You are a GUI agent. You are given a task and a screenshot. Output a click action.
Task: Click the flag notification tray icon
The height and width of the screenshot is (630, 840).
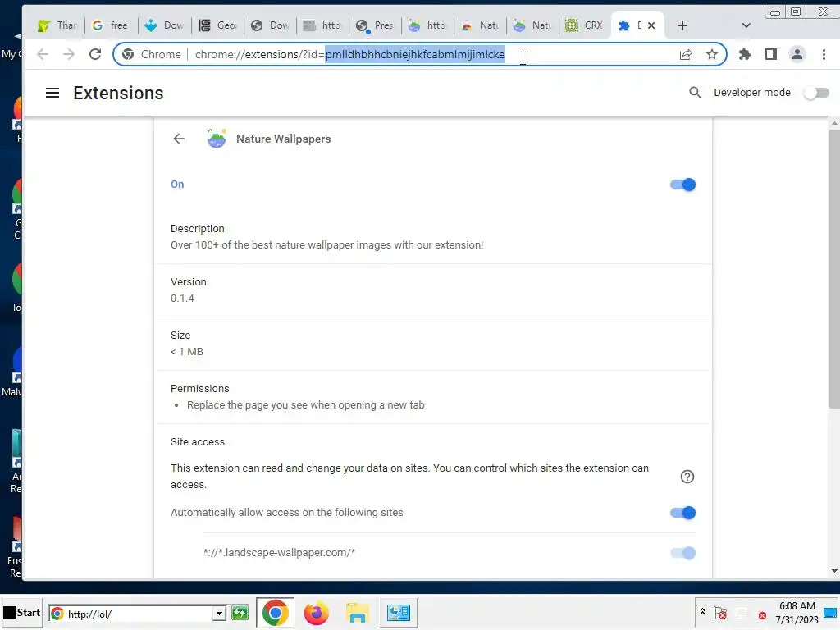click(720, 612)
